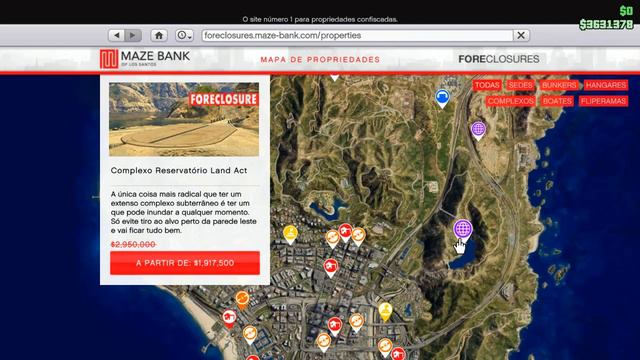This screenshot has width=640, height=360.
Task: Filter the map by Todas
Action: click(x=487, y=85)
